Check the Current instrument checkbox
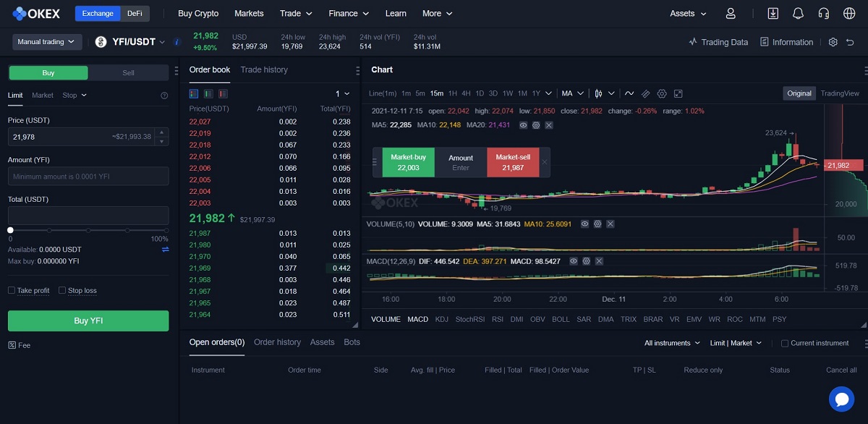 [785, 343]
